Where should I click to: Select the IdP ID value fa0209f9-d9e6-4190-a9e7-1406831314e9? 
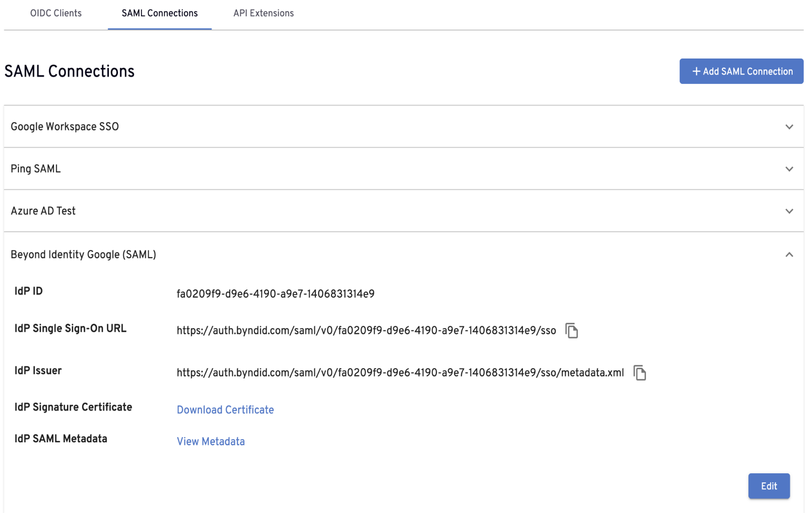click(x=275, y=294)
